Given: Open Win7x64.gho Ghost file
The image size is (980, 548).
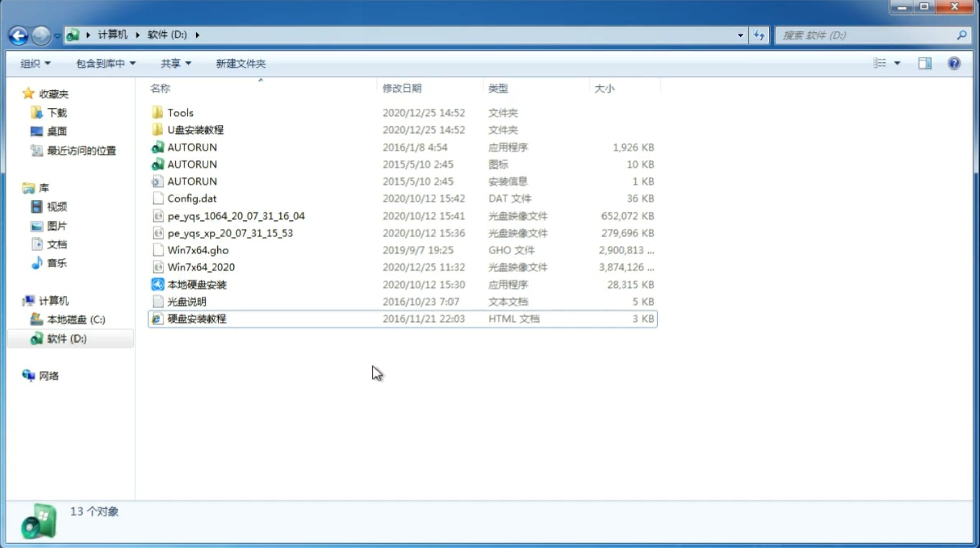Looking at the screenshot, I should point(198,250).
